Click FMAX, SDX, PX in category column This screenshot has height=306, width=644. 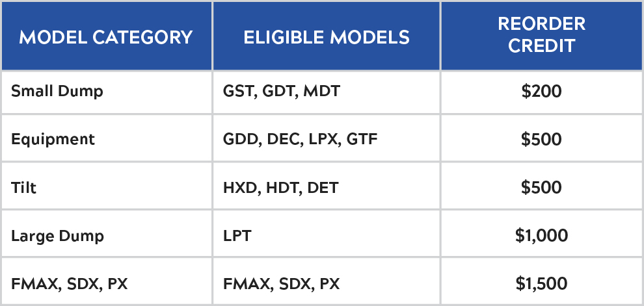[x=69, y=285]
